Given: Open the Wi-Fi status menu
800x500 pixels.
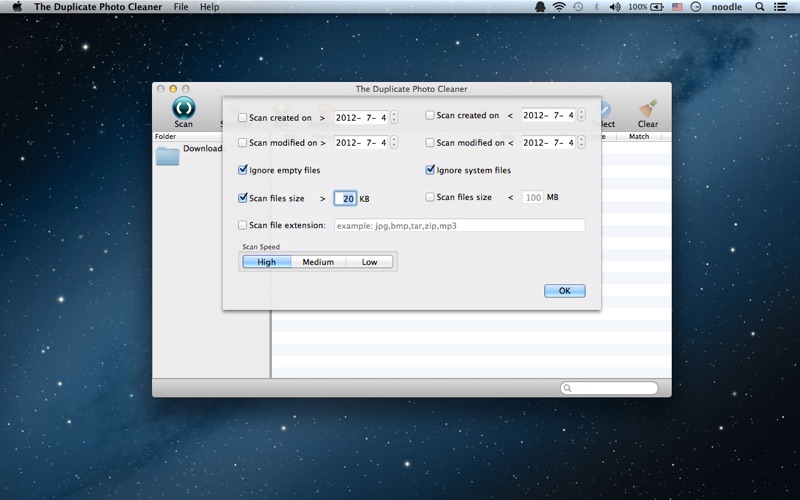Looking at the screenshot, I should point(559,7).
